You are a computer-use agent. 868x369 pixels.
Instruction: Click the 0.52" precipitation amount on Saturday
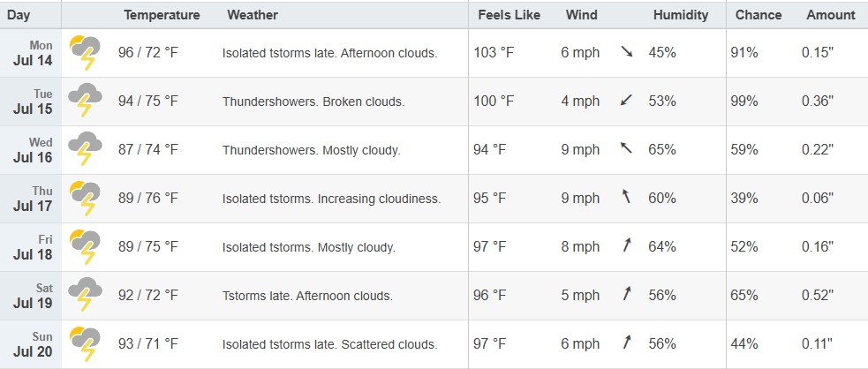(x=818, y=295)
